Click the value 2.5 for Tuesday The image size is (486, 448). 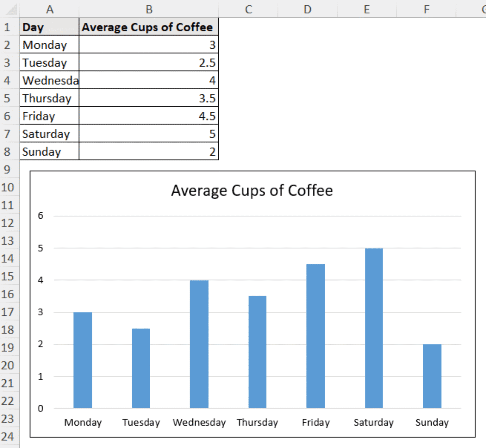149,63
